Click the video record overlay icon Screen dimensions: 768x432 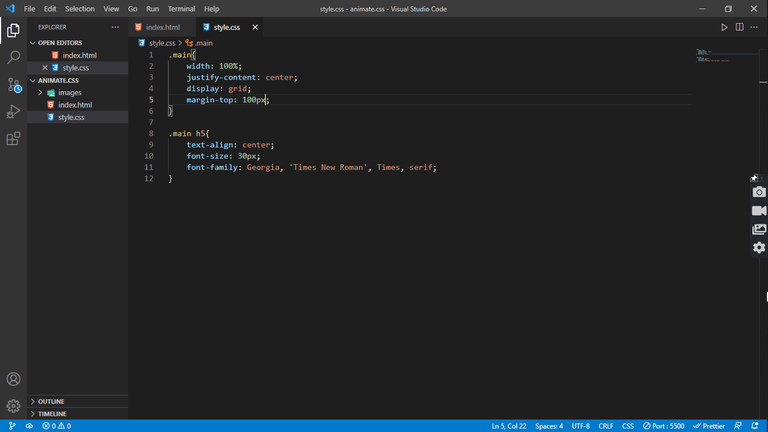point(759,211)
